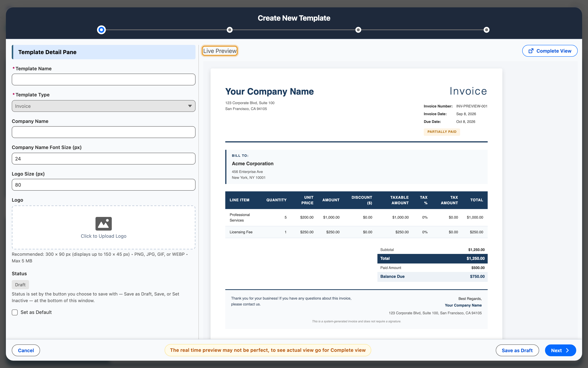
Task: Click the Total row in the summary
Action: (x=432, y=259)
